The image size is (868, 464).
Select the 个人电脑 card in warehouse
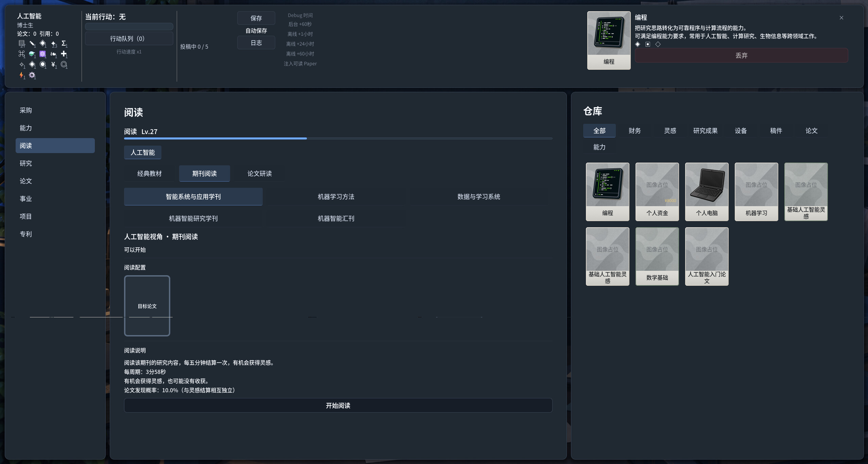click(707, 192)
